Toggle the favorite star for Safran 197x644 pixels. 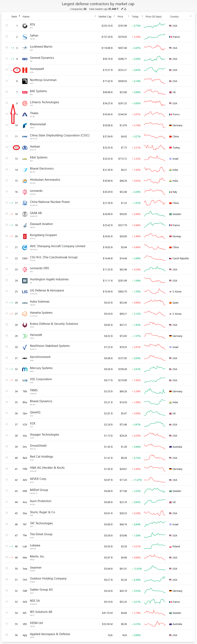pyautogui.click(x=7, y=36)
